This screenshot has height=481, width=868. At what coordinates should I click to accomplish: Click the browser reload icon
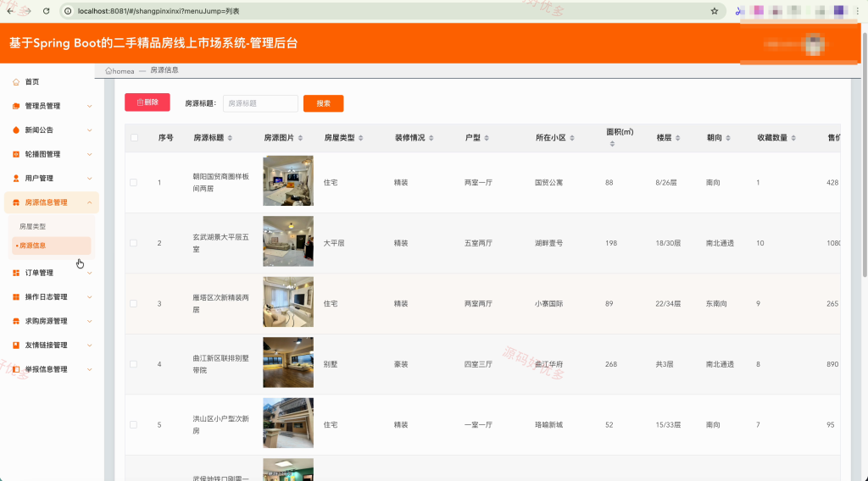click(46, 11)
